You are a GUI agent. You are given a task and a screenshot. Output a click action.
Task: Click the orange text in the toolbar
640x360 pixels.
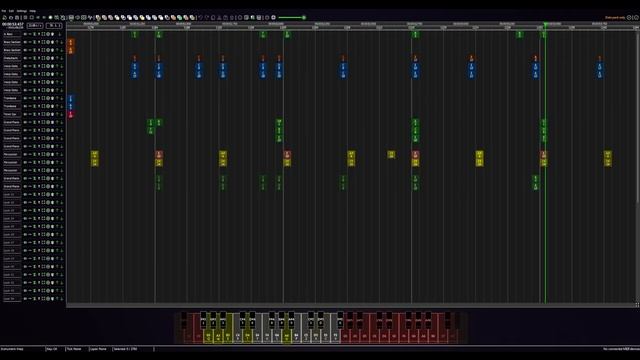click(615, 18)
